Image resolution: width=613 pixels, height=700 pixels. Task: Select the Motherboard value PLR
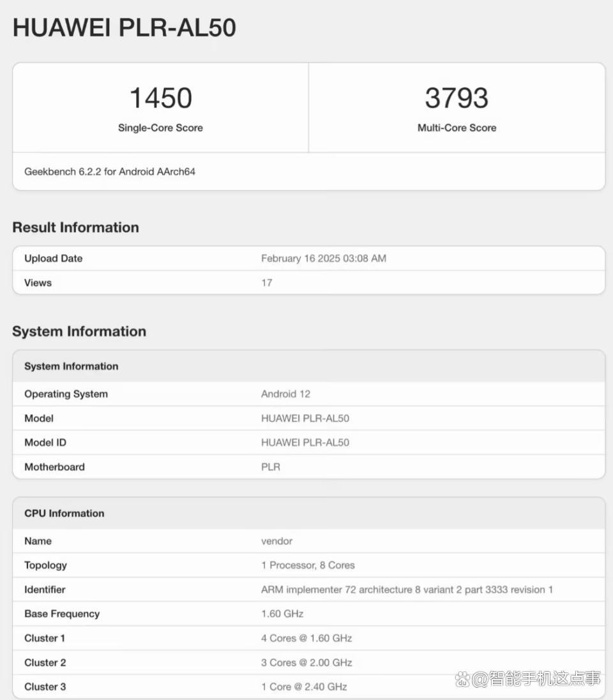tap(271, 467)
